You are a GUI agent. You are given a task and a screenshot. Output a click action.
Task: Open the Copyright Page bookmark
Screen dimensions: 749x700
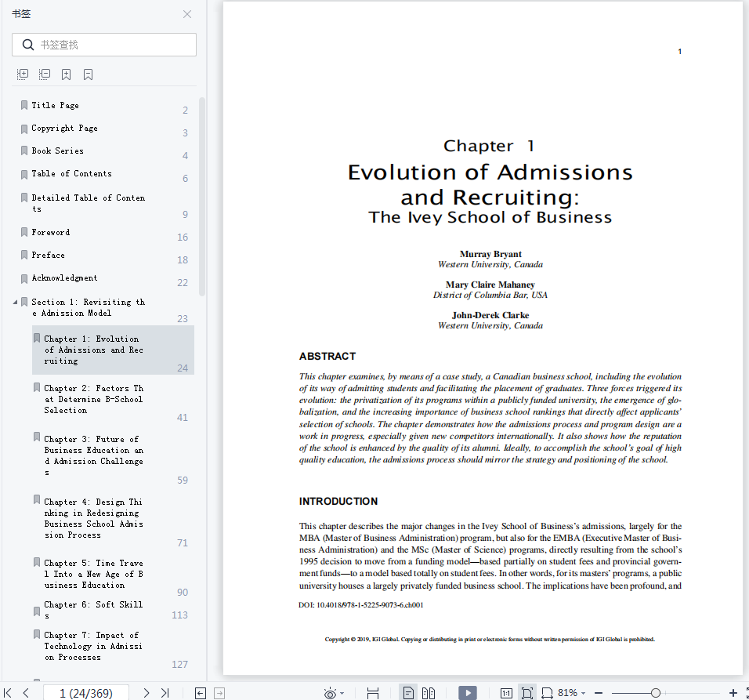coord(64,128)
